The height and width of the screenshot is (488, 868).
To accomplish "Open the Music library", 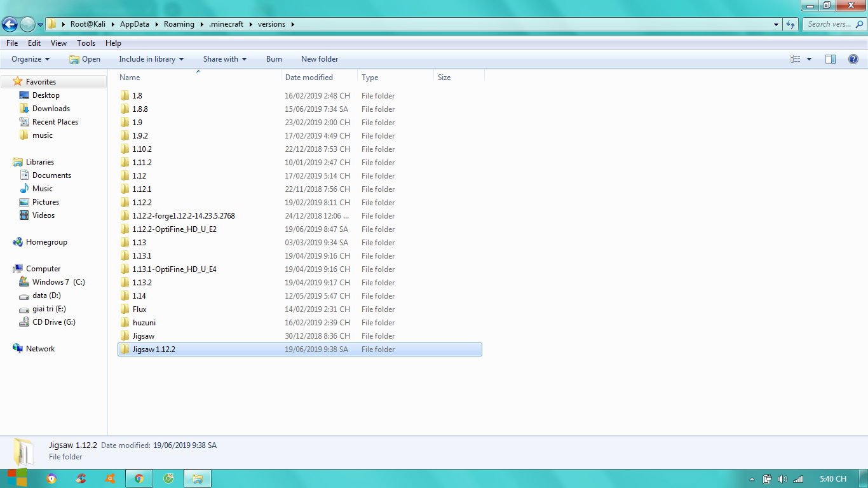I will pyautogui.click(x=43, y=189).
